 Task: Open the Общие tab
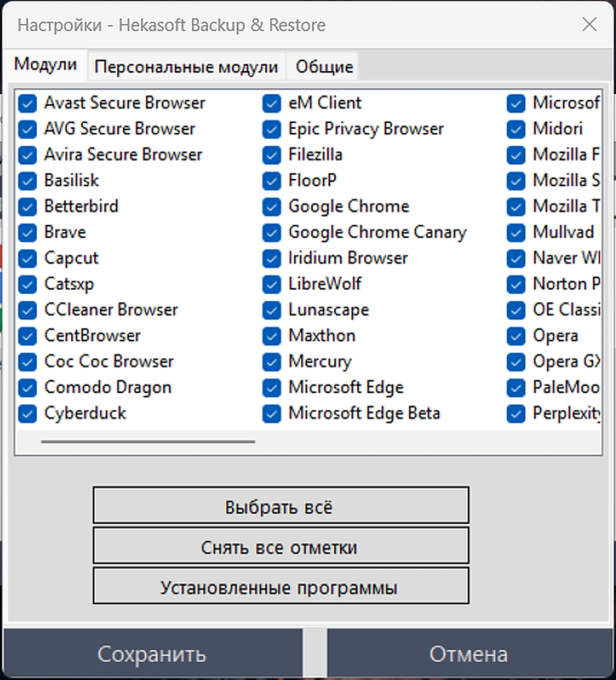tap(324, 67)
